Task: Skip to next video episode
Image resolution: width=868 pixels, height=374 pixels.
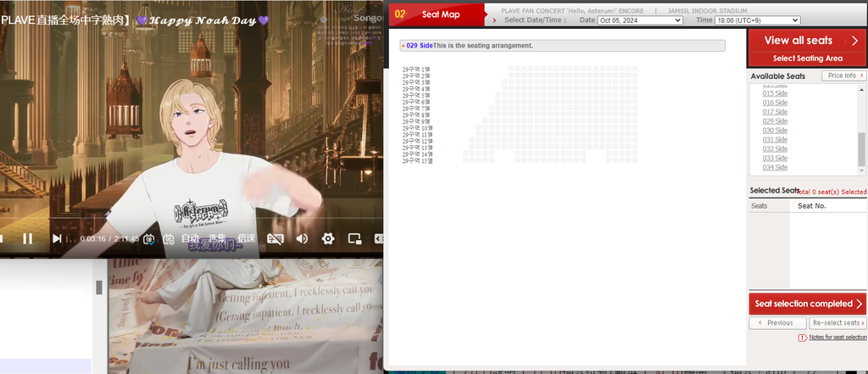Action: tap(57, 239)
